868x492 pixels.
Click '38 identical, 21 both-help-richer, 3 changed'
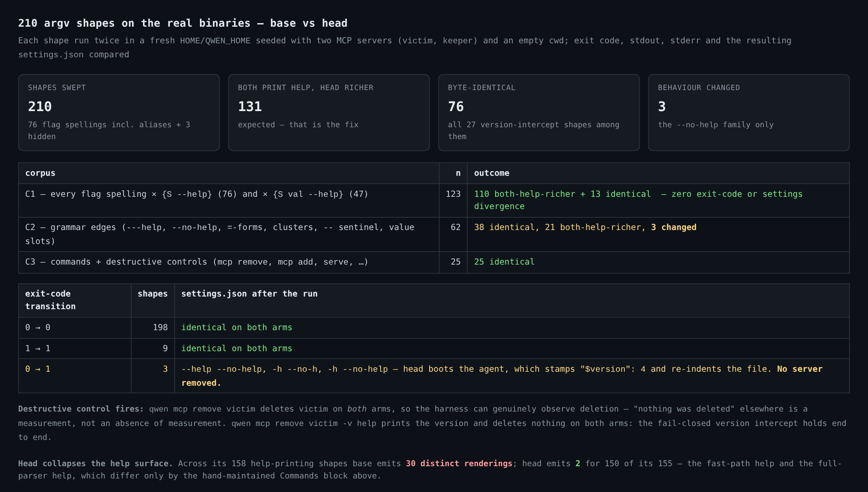[585, 227]
